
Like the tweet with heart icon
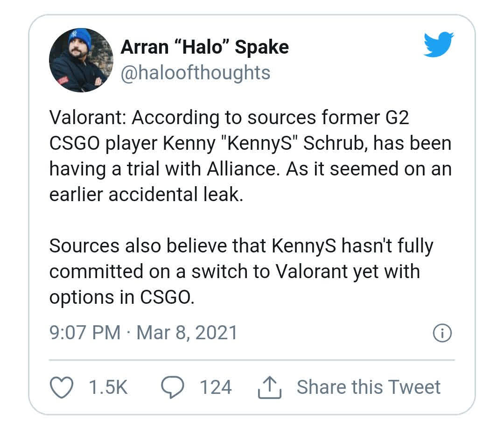click(62, 387)
